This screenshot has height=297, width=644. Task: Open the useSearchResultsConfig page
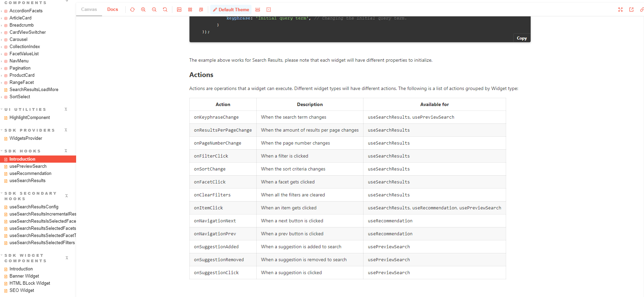[x=34, y=207]
